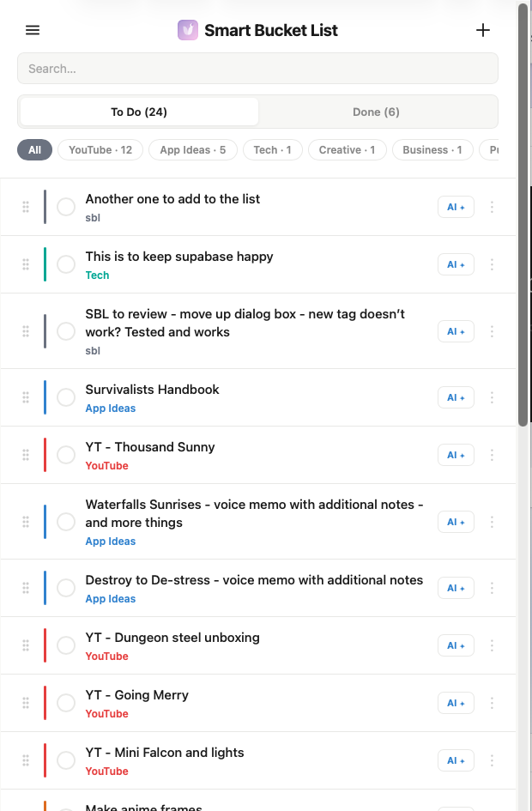Click the plus icon to add item
This screenshot has width=532, height=811.
click(483, 30)
